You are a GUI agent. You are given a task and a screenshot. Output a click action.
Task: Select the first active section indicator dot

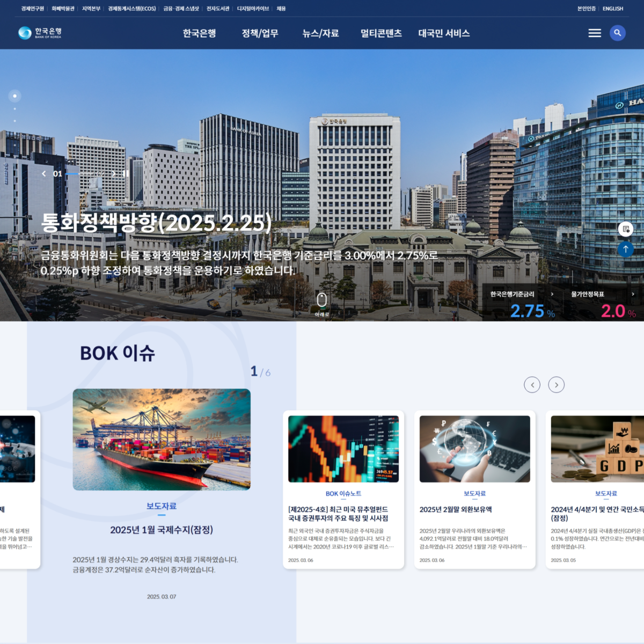(x=14, y=96)
